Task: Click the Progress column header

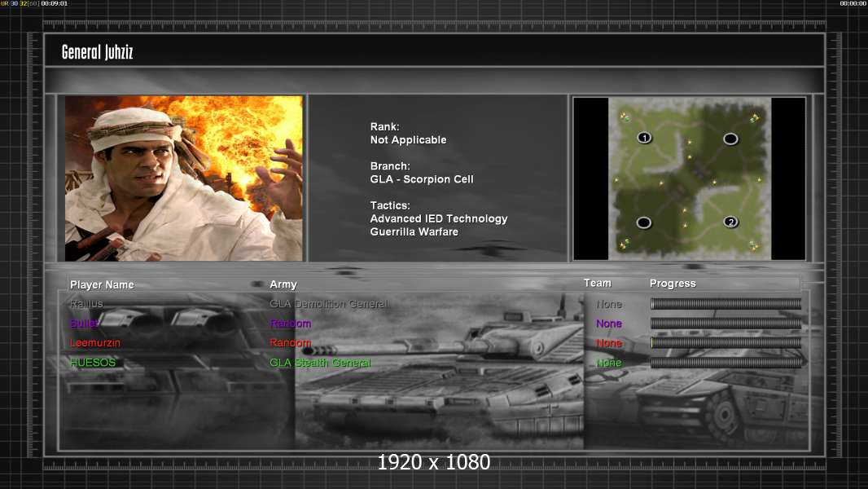Action: (x=673, y=284)
